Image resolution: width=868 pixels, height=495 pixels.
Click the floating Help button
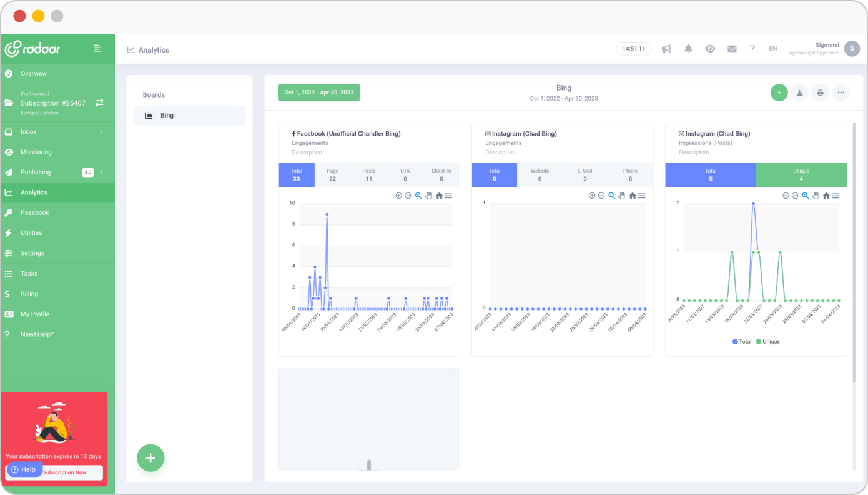coord(24,469)
